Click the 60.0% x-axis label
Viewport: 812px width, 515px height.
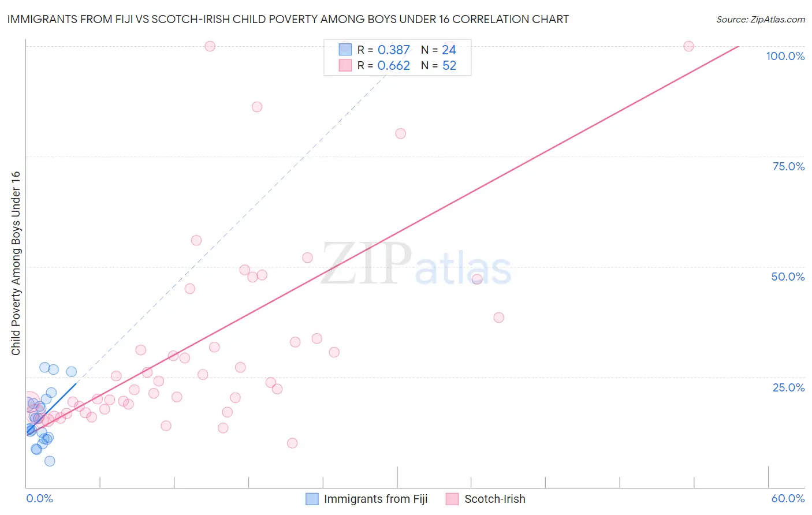tap(788, 498)
